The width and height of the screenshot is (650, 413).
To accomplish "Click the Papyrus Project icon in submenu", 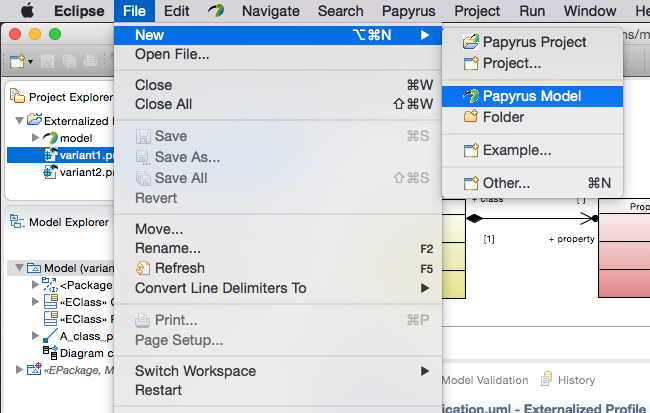I will [471, 42].
